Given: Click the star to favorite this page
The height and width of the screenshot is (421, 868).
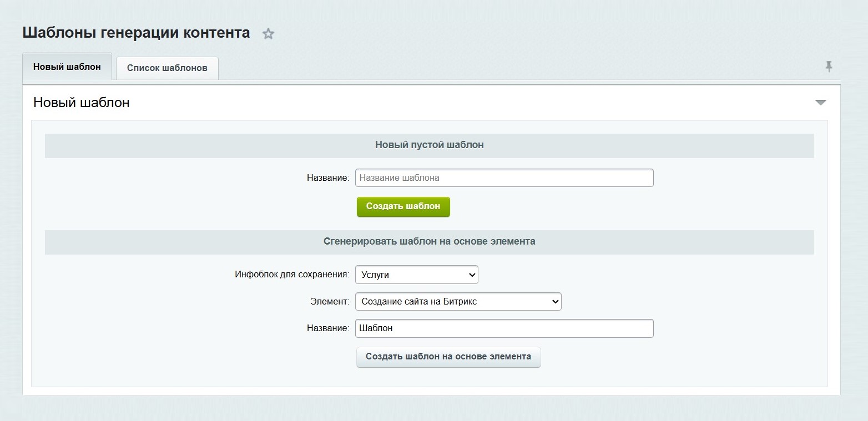Looking at the screenshot, I should (x=268, y=33).
